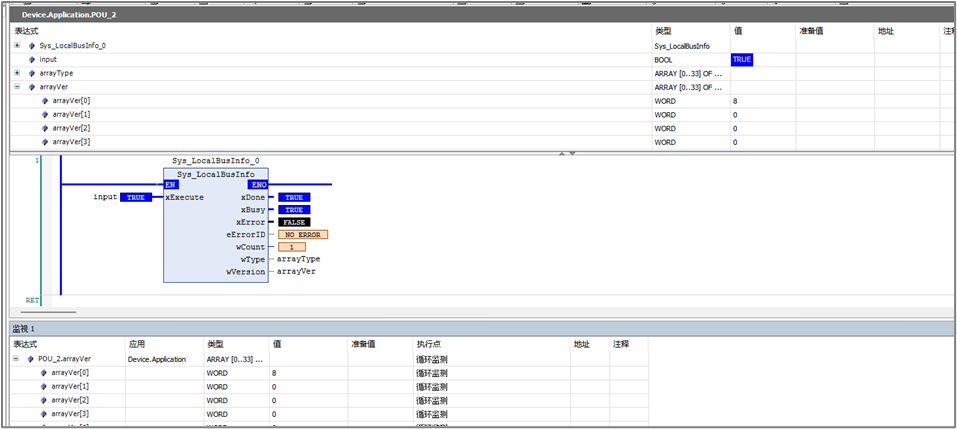Click the arrayType output on wType pin
The height and width of the screenshot is (429, 957).
(298, 259)
